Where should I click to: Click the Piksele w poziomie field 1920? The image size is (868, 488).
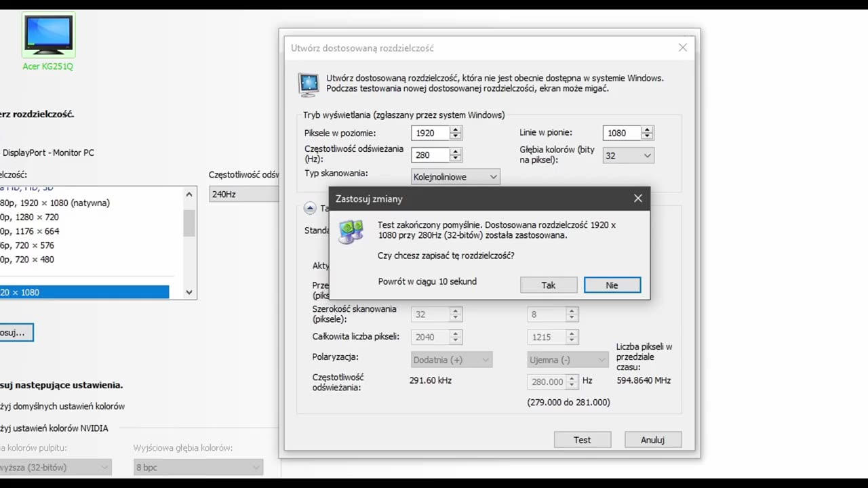431,134
